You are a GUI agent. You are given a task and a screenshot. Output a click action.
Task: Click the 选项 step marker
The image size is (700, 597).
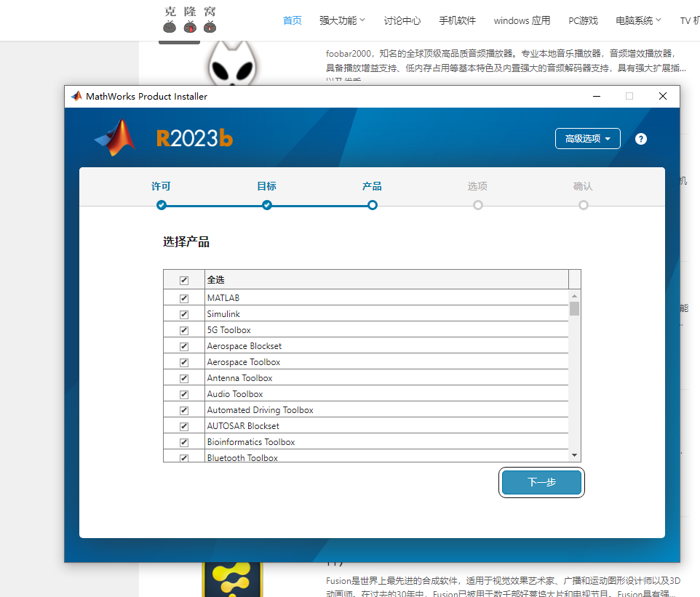(477, 205)
